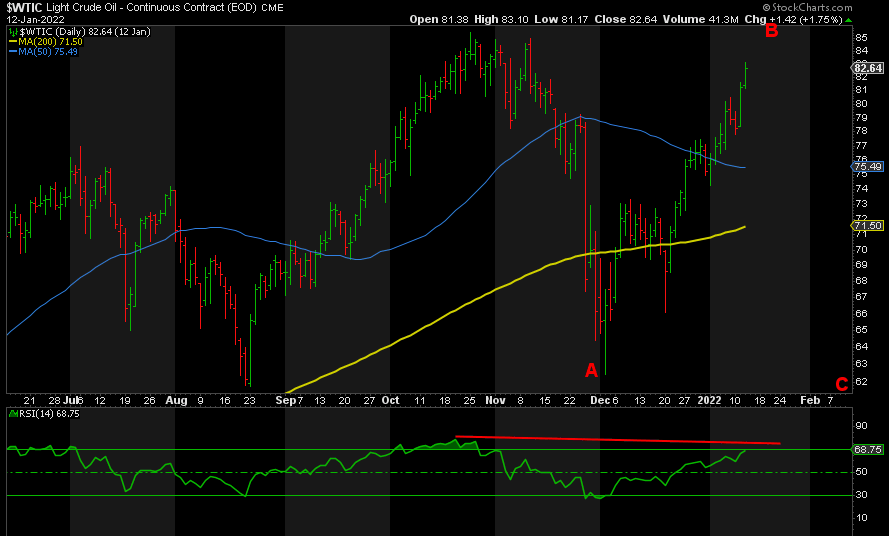This screenshot has height=536, width=889.
Task: Click the 90 level label on the RSI axis
Action: click(861, 426)
